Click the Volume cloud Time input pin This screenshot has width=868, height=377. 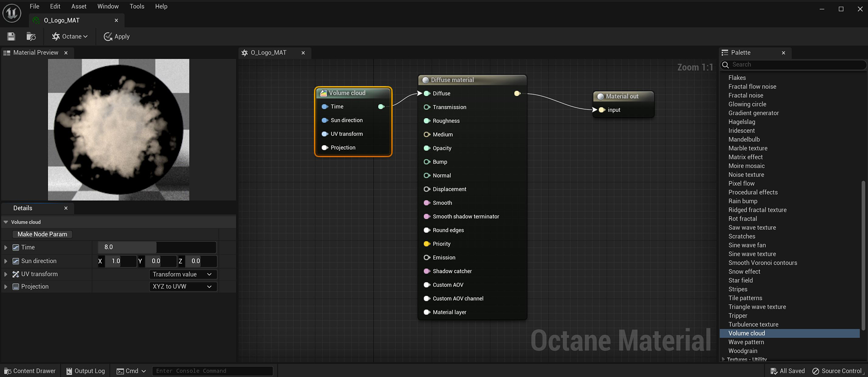point(325,107)
